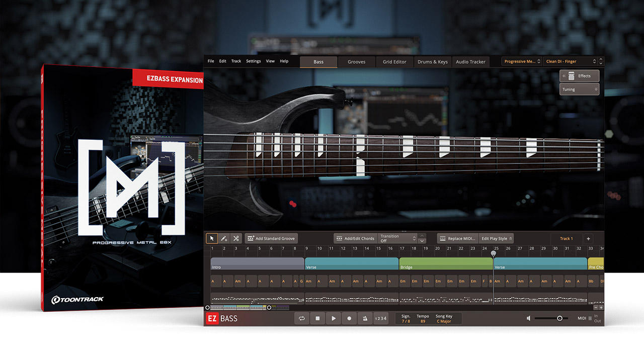
Task: Open the Help menu
Action: click(x=284, y=61)
